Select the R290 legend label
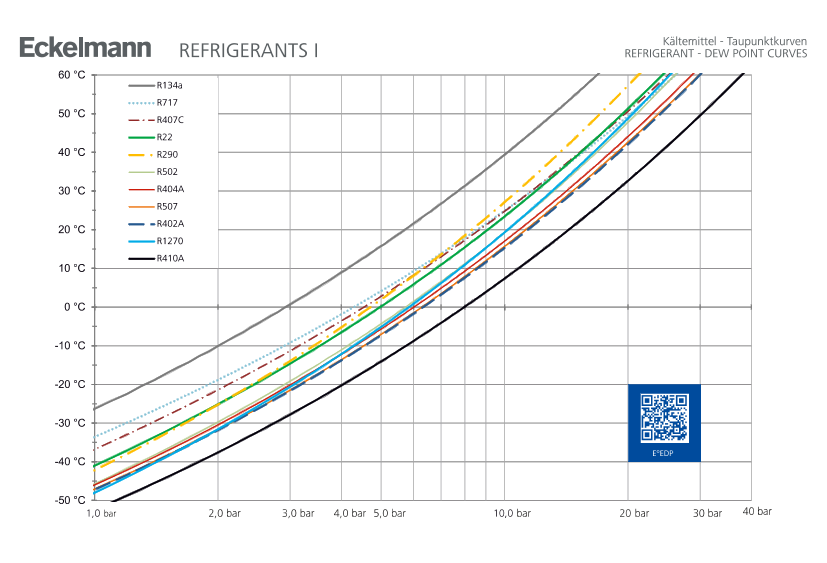827x563 pixels. tap(168, 154)
